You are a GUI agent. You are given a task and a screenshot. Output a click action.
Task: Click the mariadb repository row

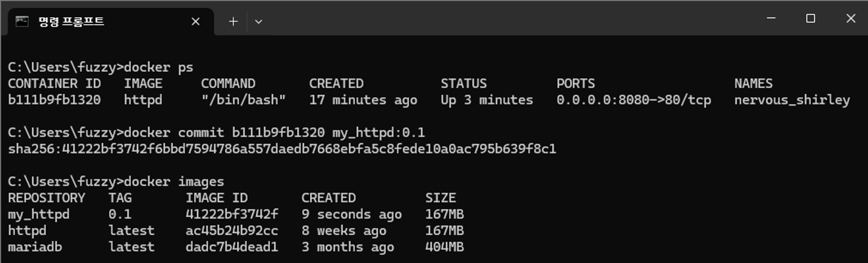coord(236,247)
